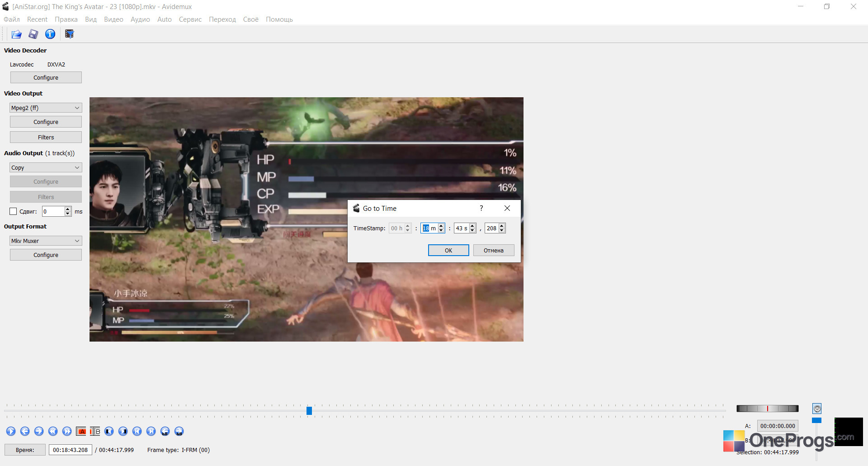Toggle the audio speaker mute icon
Image resolution: width=868 pixels, height=466 pixels.
pyautogui.click(x=817, y=409)
